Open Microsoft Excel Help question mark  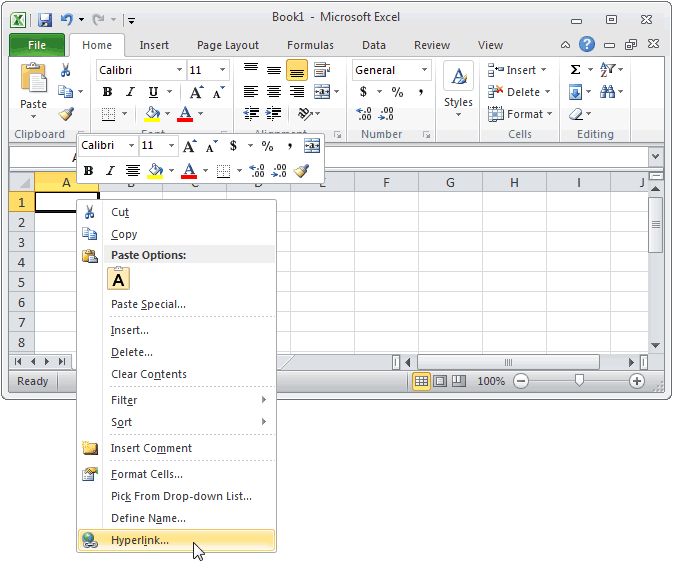click(587, 44)
